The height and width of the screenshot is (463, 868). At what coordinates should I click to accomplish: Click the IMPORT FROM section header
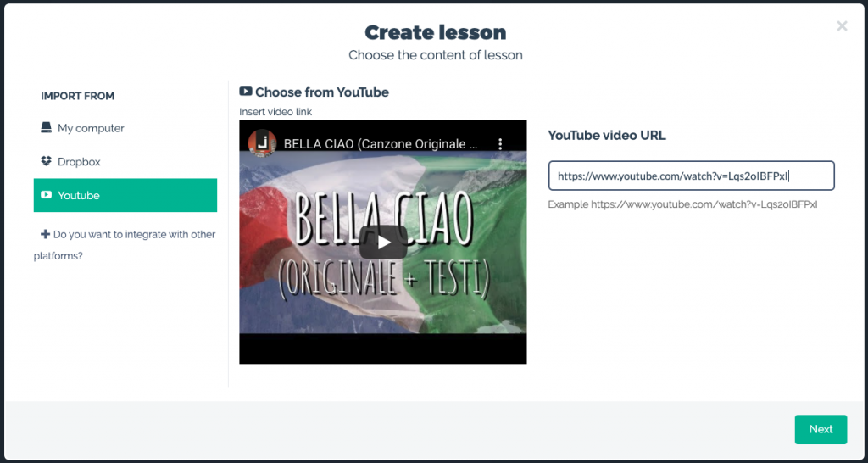point(77,96)
